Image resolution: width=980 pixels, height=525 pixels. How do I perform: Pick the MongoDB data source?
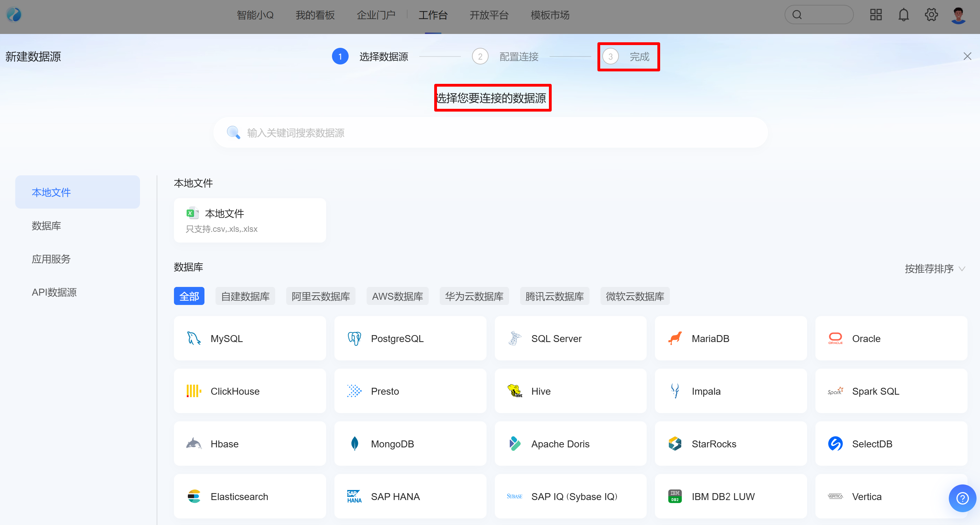click(410, 444)
